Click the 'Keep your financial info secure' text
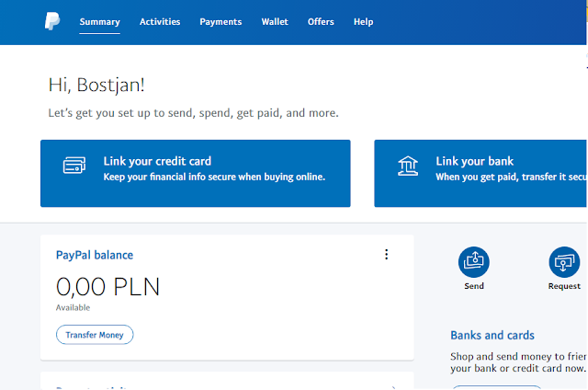The height and width of the screenshot is (390, 588). pyautogui.click(x=214, y=177)
